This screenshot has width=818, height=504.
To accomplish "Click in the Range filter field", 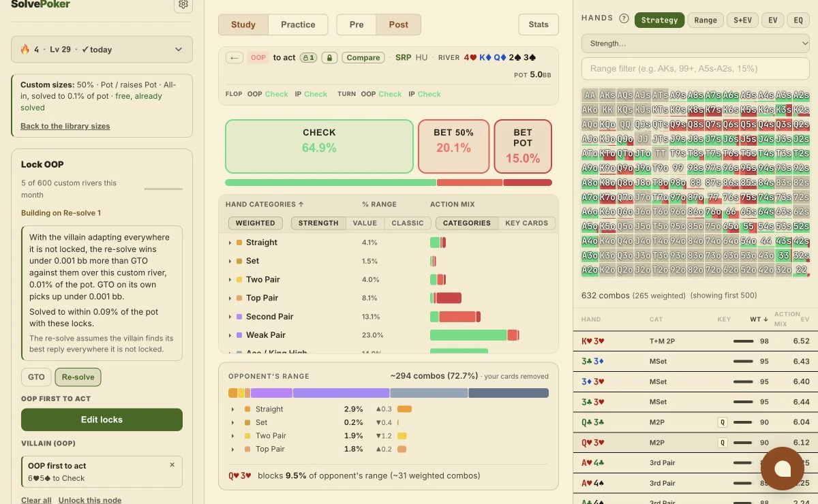I will [x=695, y=69].
